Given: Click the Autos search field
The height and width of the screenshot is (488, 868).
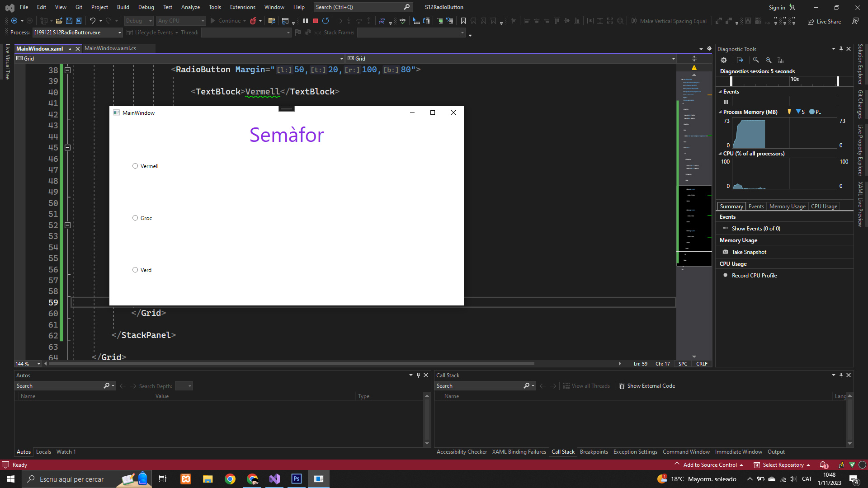Looking at the screenshot, I should coord(59,386).
